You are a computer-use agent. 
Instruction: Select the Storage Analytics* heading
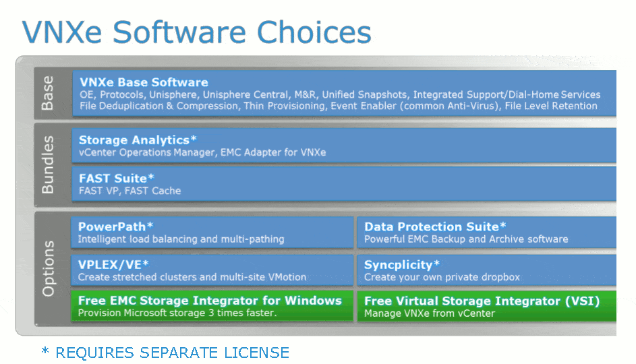[138, 140]
